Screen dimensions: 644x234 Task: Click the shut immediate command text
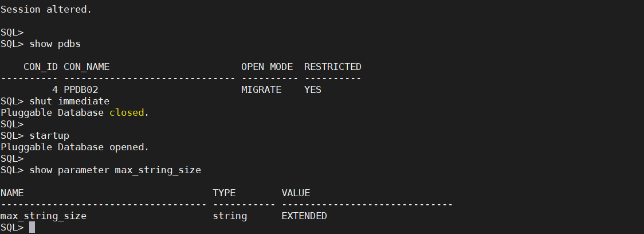coord(69,101)
